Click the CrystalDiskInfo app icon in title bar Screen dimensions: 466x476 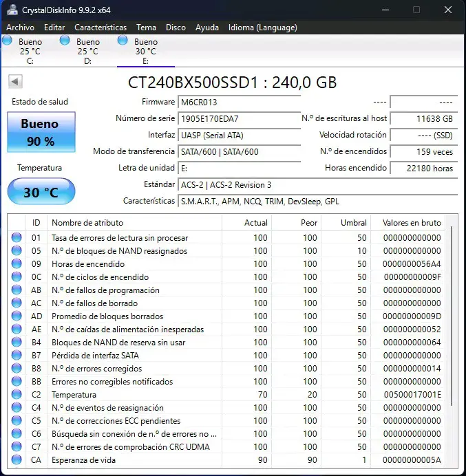12,10
